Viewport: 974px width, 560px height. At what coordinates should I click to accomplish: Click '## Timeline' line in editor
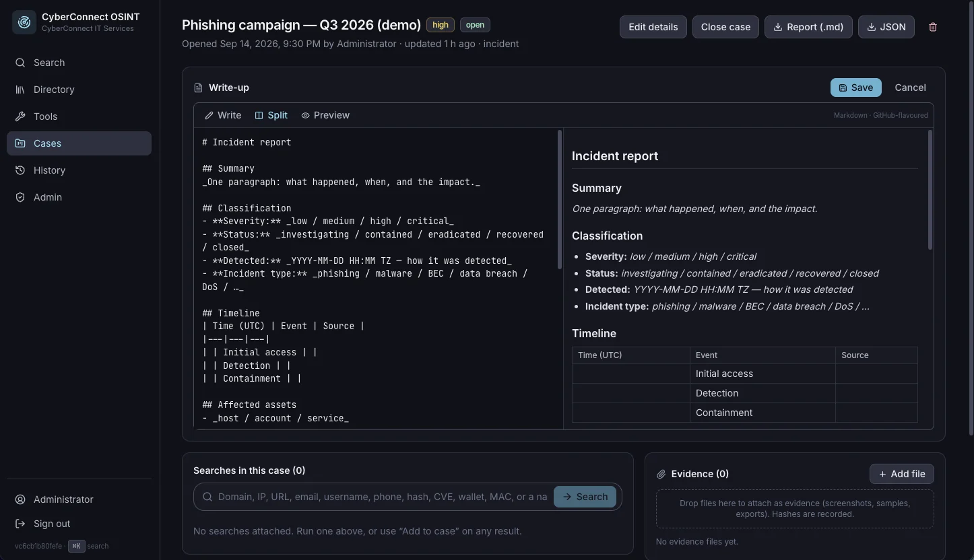pos(231,313)
